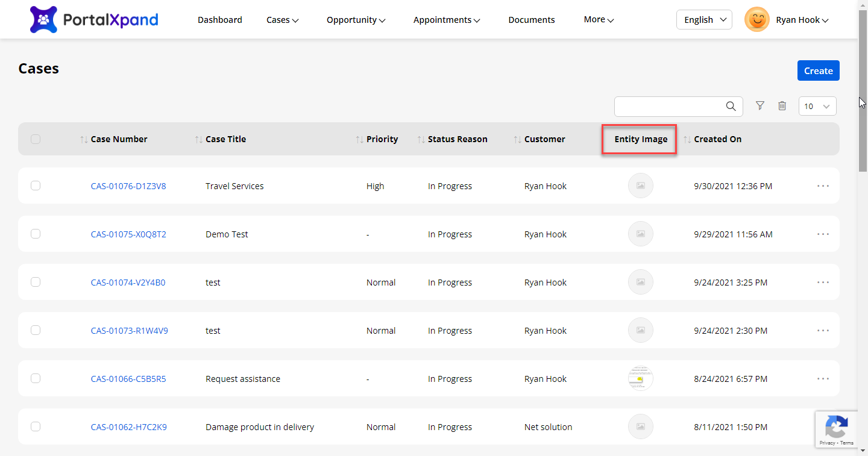Toggle the select-all checkbox in header

pos(36,139)
